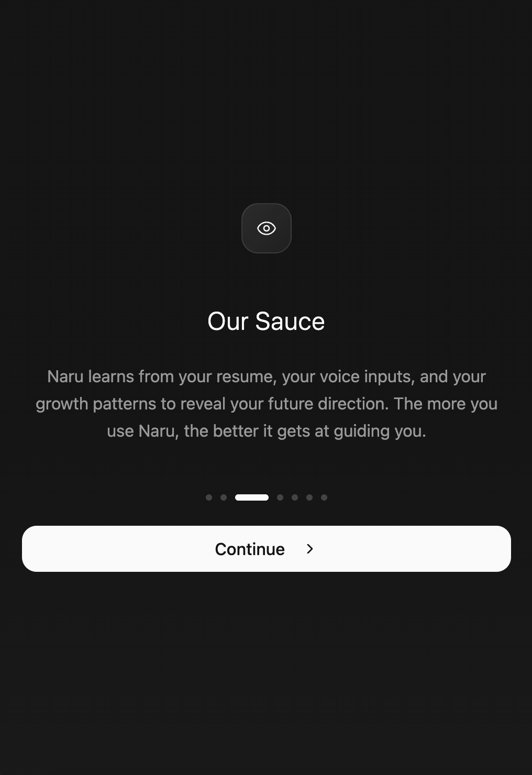Click the phrase guiding you in description
Viewport: 532px width, 775px height.
(380, 431)
